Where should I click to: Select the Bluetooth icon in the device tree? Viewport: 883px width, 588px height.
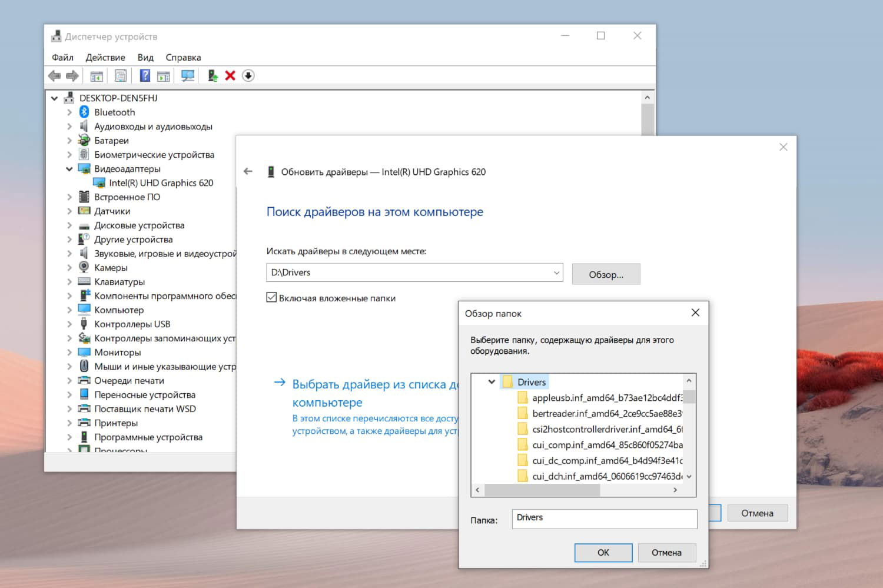coord(84,112)
